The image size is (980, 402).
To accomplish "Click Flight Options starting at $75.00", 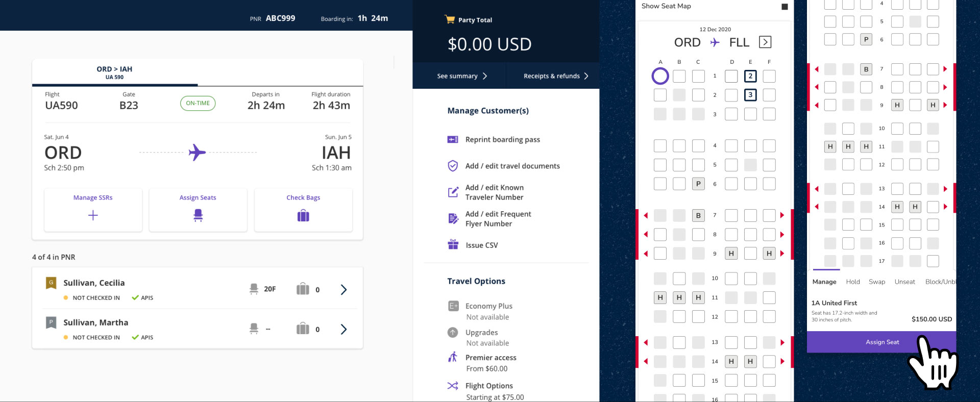I will click(x=495, y=391).
